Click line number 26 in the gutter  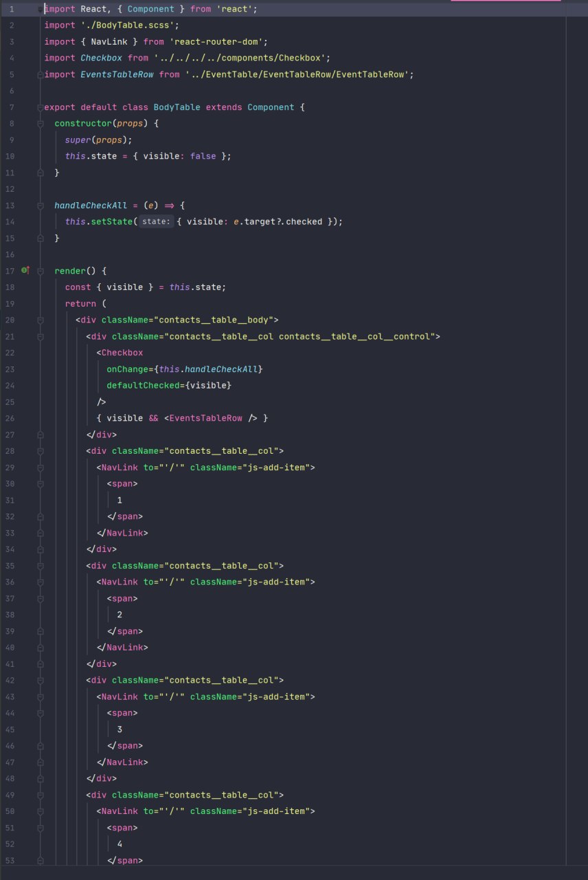coord(10,418)
